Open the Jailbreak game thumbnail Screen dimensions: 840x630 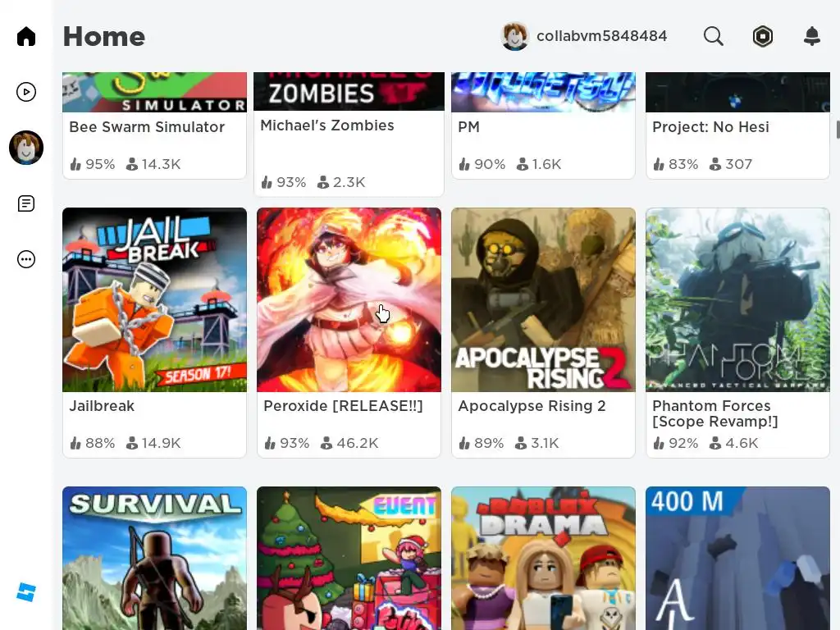coord(154,300)
